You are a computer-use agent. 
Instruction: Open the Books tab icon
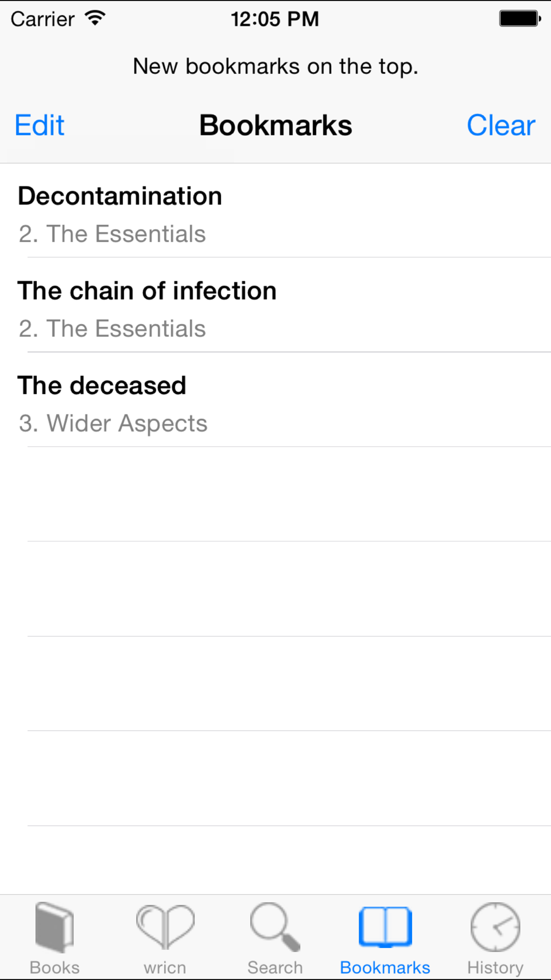(55, 927)
